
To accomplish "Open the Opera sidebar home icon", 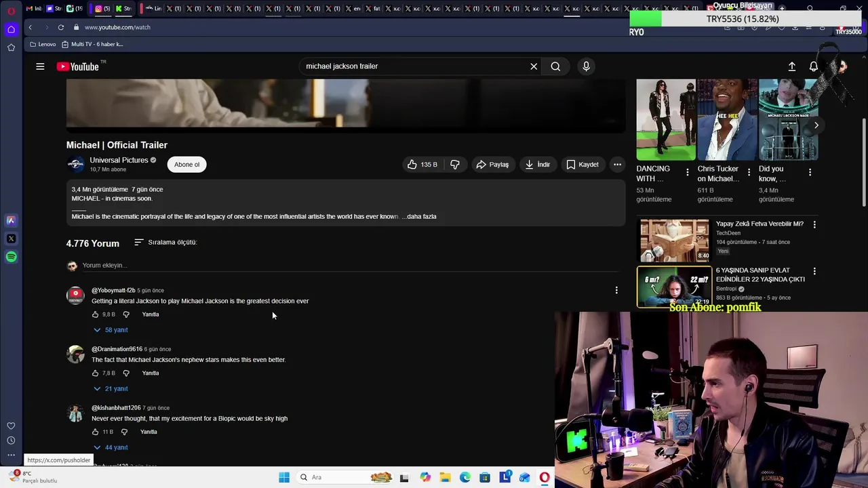I will (x=11, y=29).
